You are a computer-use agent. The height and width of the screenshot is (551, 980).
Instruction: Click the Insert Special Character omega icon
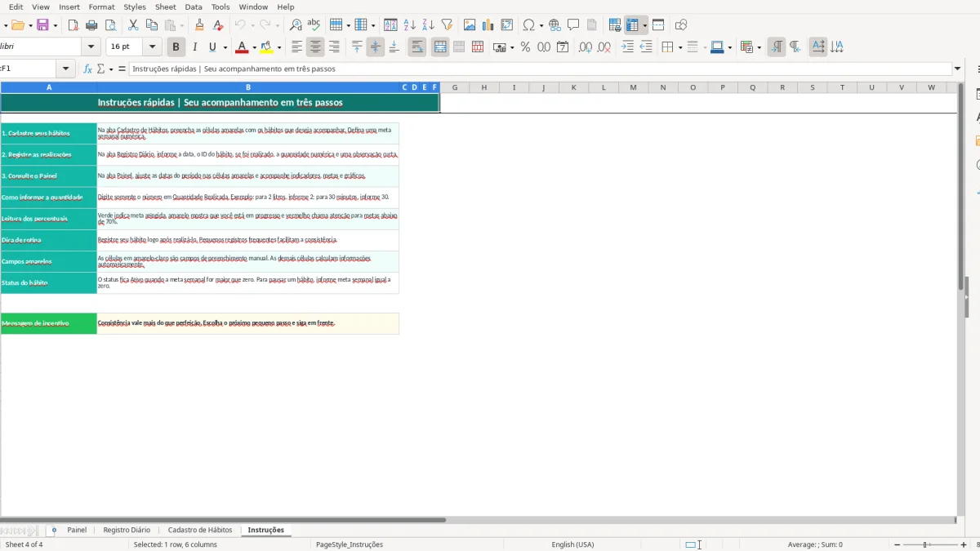528,25
